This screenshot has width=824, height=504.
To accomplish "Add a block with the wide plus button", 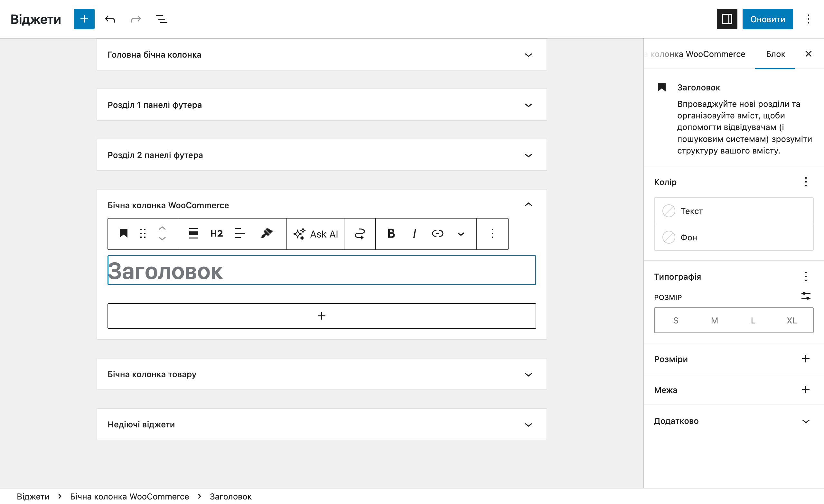I will [x=322, y=316].
